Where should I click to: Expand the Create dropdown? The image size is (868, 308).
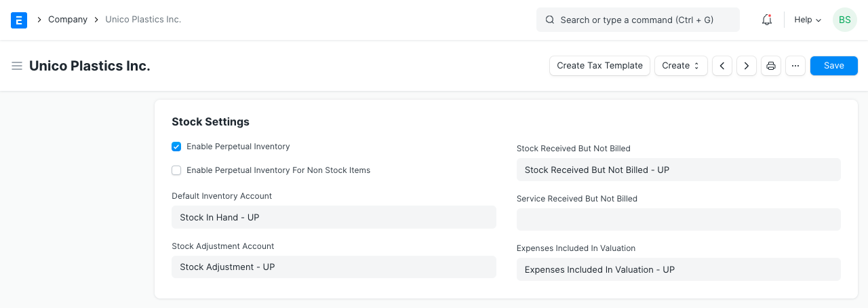(681, 66)
